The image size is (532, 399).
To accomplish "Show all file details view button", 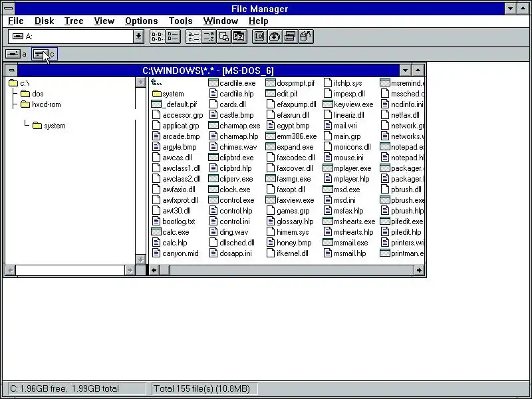I will point(173,37).
